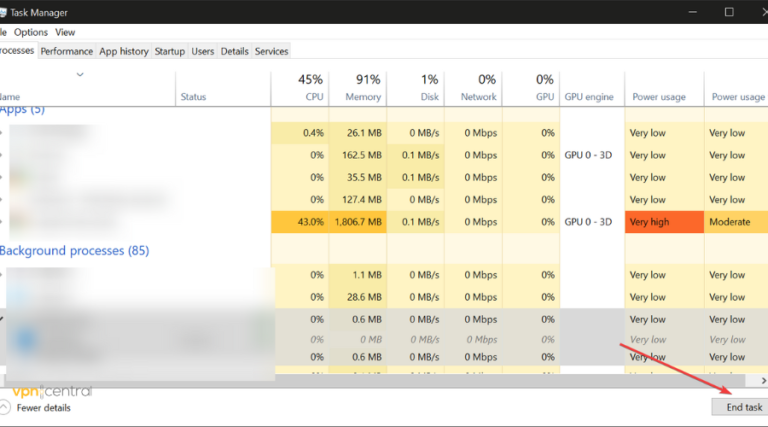Select the Apps group heading

[x=22, y=110]
